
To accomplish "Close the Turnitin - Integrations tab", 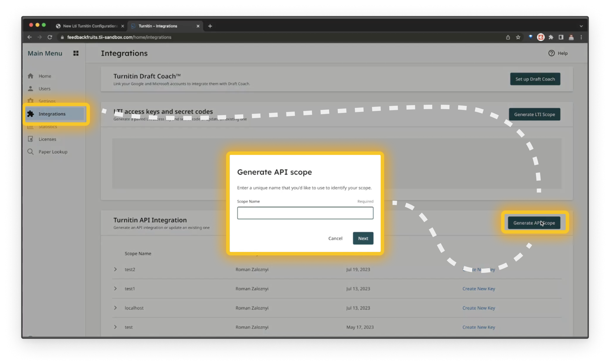I will coord(198,26).
